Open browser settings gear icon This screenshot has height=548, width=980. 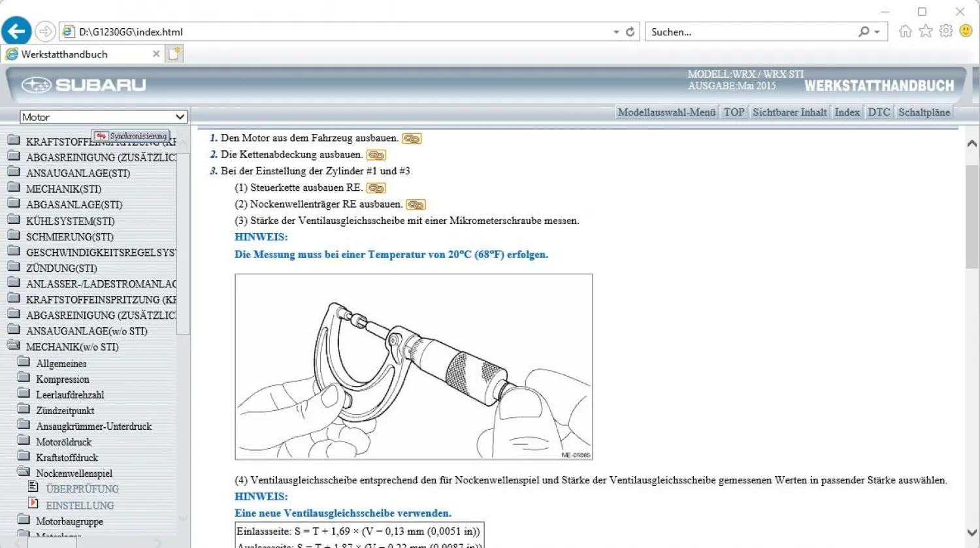[x=945, y=31]
